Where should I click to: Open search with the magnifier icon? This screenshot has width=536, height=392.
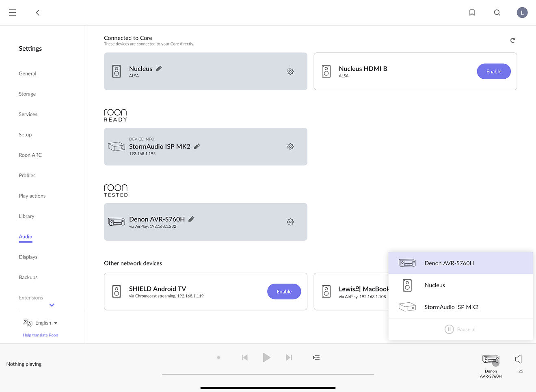tap(497, 13)
